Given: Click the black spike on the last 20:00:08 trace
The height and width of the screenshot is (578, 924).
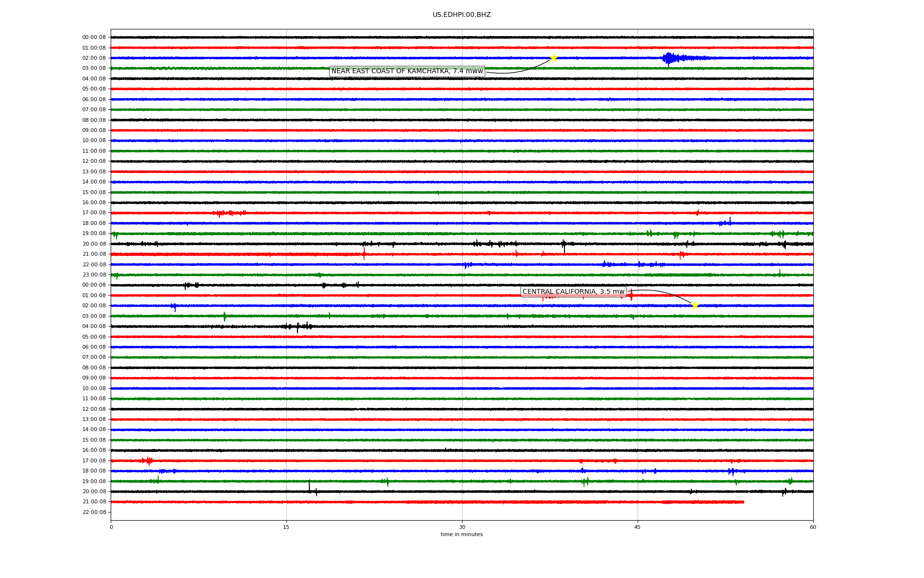Looking at the screenshot, I should [309, 486].
